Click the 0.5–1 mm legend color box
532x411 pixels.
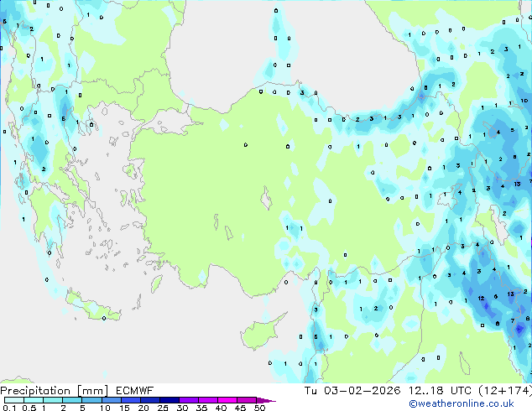click(x=34, y=400)
